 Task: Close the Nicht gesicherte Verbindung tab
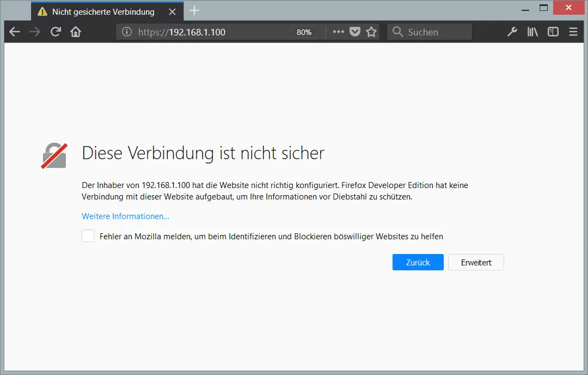pyautogui.click(x=172, y=12)
